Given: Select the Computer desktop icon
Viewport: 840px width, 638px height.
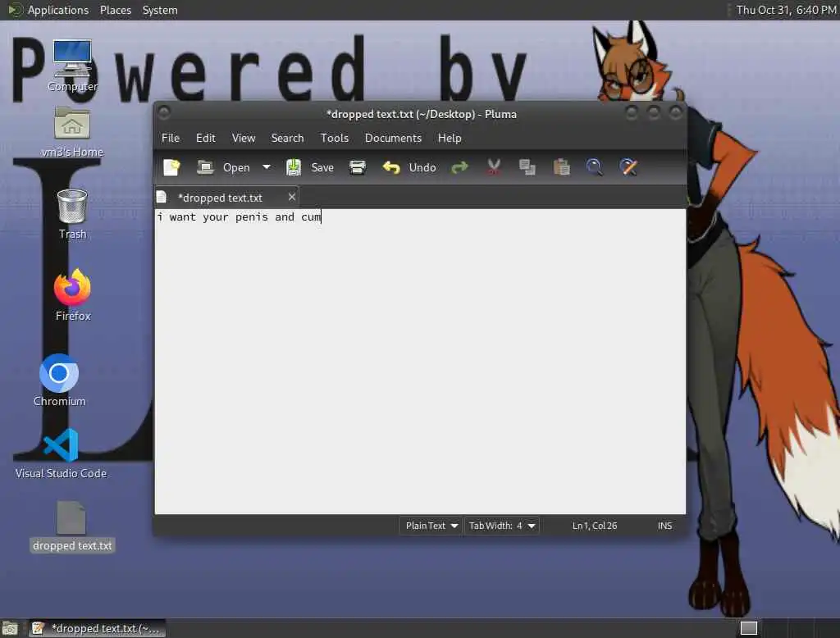Looking at the screenshot, I should (x=72, y=66).
